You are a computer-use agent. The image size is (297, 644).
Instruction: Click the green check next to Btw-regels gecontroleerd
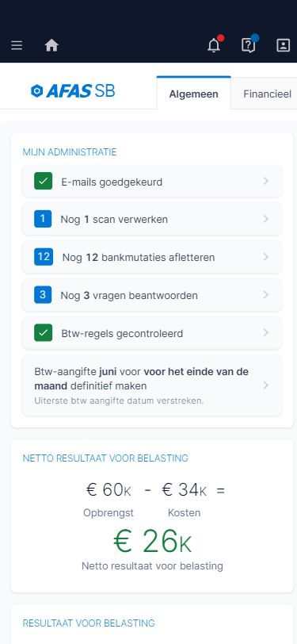(43, 332)
